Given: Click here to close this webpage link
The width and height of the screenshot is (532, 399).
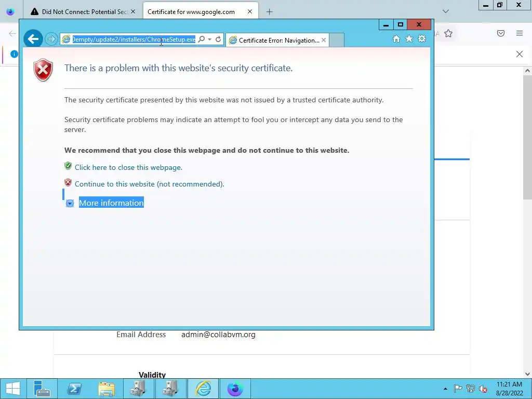Looking at the screenshot, I should (128, 167).
